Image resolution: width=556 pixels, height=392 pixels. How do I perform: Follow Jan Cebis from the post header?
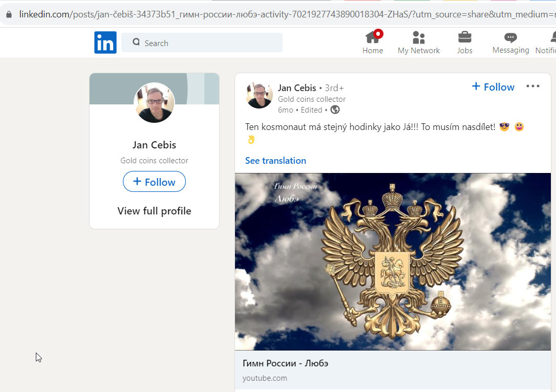[x=493, y=87]
